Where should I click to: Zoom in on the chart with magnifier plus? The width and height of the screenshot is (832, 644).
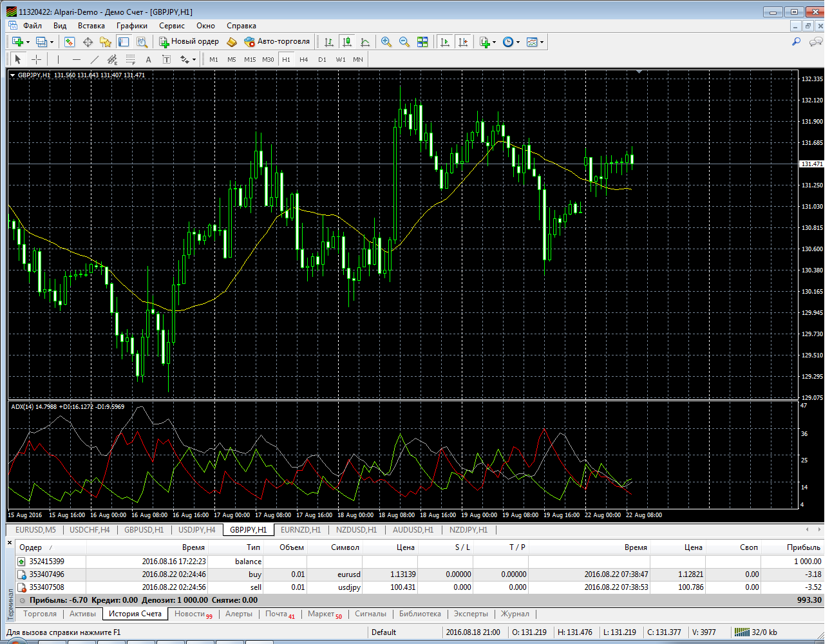pos(386,42)
